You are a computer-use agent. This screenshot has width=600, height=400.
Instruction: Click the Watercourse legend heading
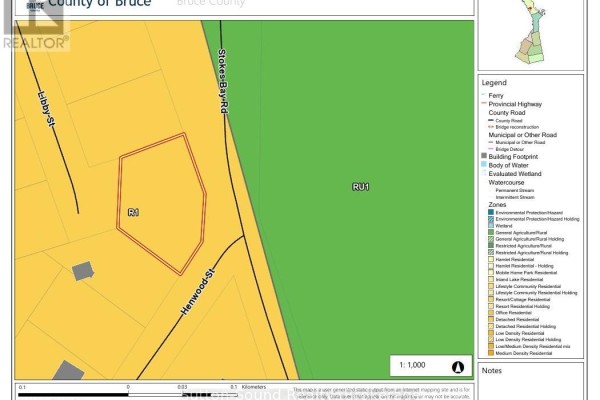pos(506,183)
